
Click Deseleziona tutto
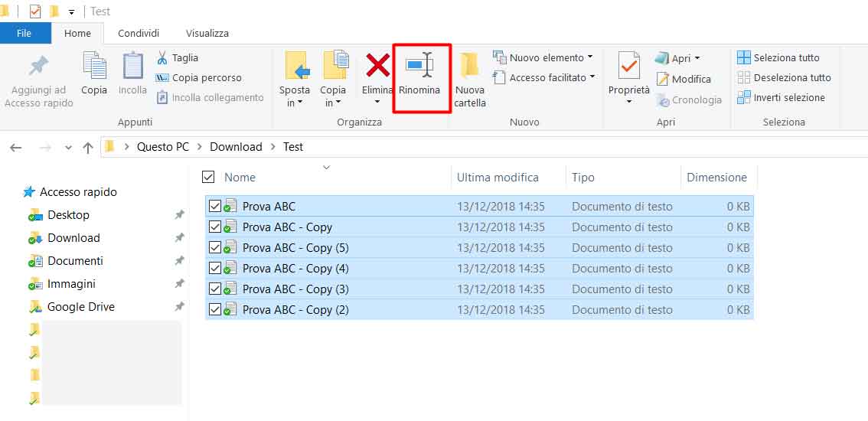tap(785, 77)
